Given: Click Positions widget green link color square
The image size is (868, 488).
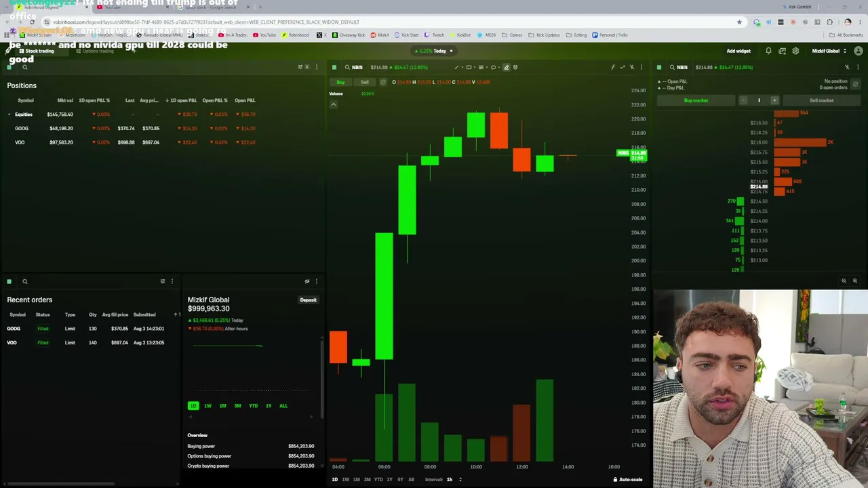Looking at the screenshot, I should point(9,67).
